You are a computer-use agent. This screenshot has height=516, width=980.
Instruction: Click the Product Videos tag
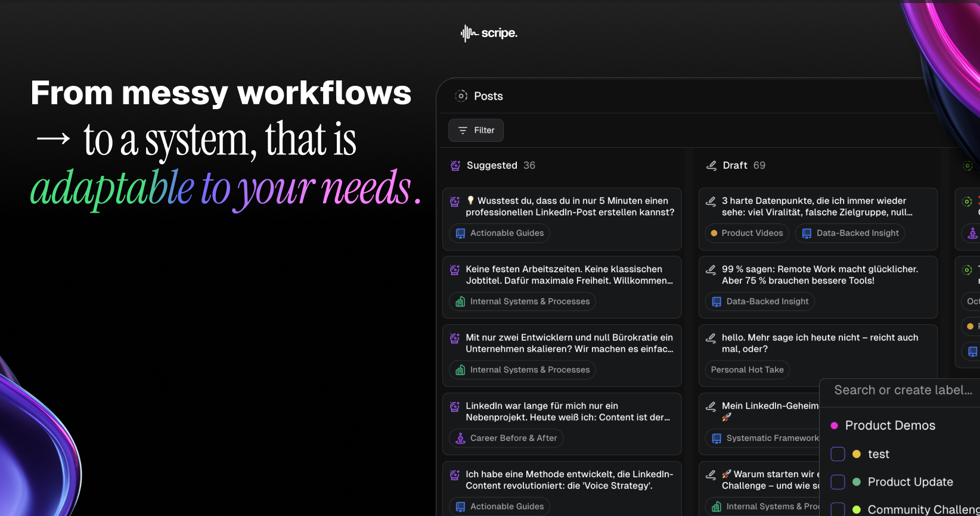point(747,233)
